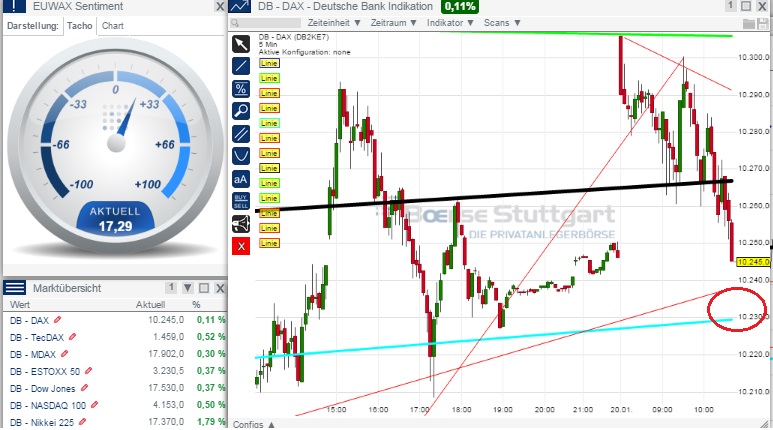Click the black-bordered Linie label
The width and height of the screenshot is (773, 430).
pos(269,168)
